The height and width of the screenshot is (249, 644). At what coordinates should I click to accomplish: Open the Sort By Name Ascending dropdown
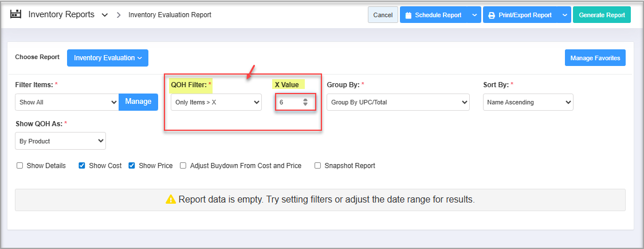pyautogui.click(x=528, y=102)
